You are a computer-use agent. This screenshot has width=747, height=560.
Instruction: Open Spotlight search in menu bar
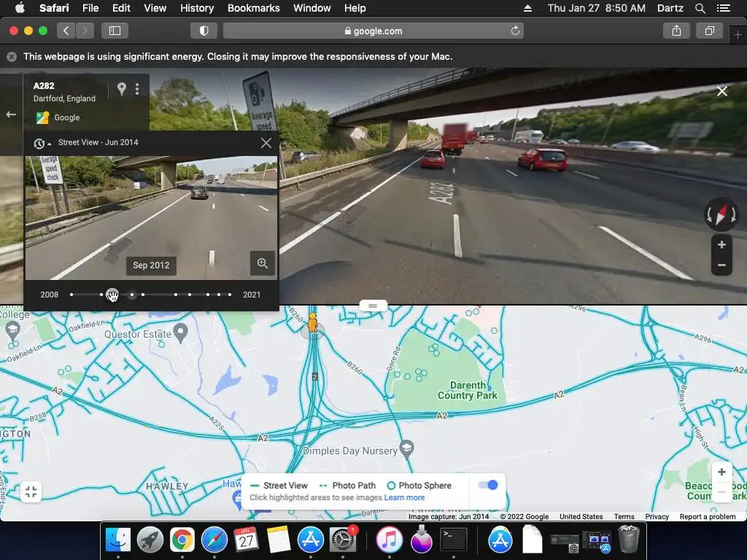700,8
